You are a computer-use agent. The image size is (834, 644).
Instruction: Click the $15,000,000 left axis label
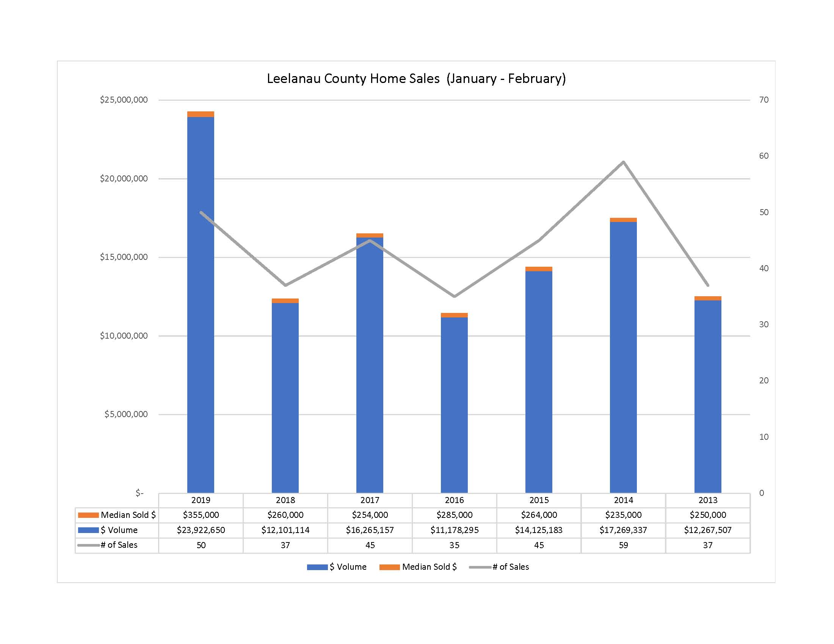pos(124,257)
